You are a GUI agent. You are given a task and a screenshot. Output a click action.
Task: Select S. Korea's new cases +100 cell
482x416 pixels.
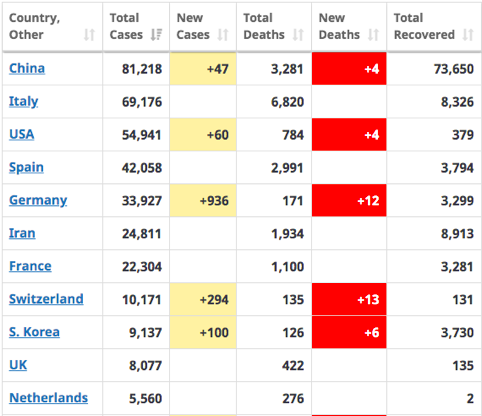[x=203, y=332]
